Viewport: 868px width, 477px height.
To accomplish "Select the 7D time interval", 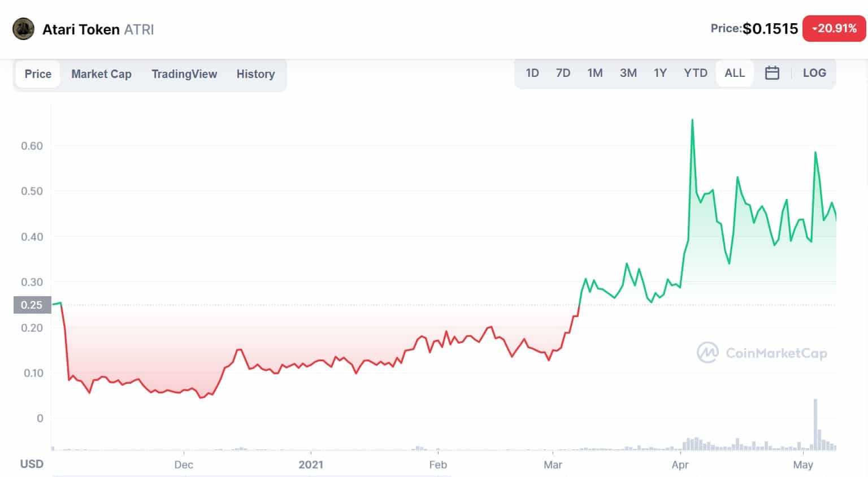I will click(563, 73).
